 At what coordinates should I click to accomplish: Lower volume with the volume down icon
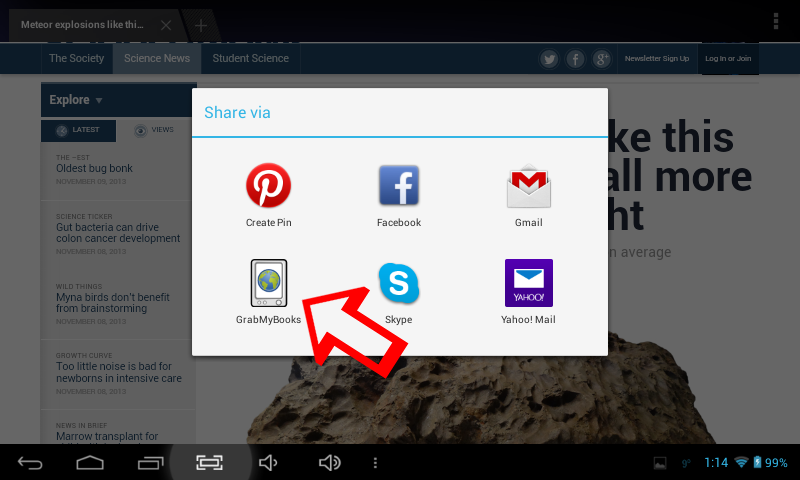point(268,463)
